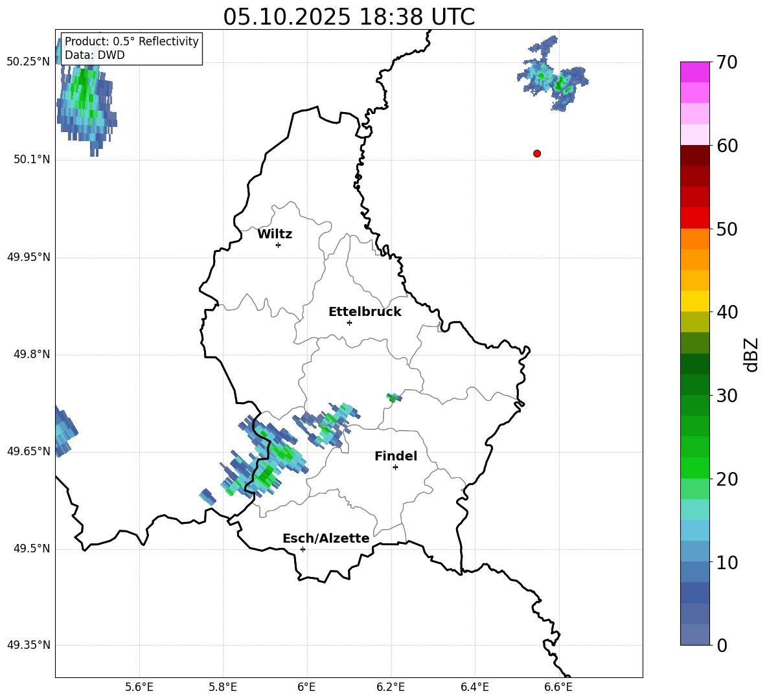Click the colorbar value 50
Viewport: 767px width, 700px height.
[x=727, y=229]
